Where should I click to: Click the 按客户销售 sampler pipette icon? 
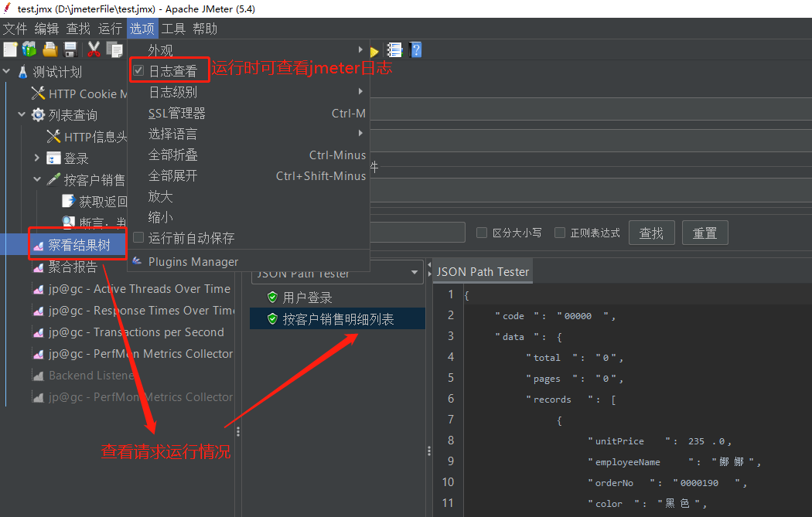pyautogui.click(x=53, y=179)
